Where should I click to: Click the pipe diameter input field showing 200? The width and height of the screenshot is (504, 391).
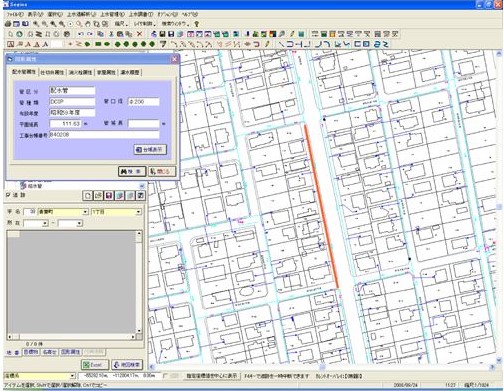(x=144, y=102)
